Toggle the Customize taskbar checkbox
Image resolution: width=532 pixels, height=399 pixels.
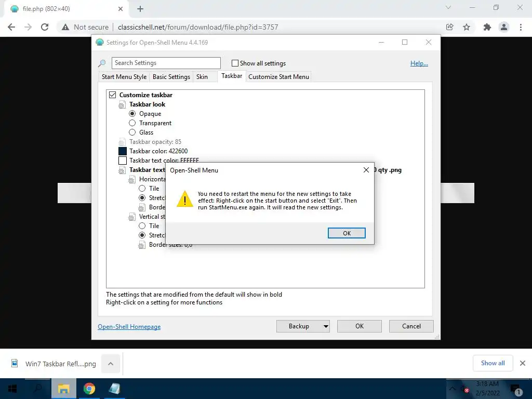[112, 95]
